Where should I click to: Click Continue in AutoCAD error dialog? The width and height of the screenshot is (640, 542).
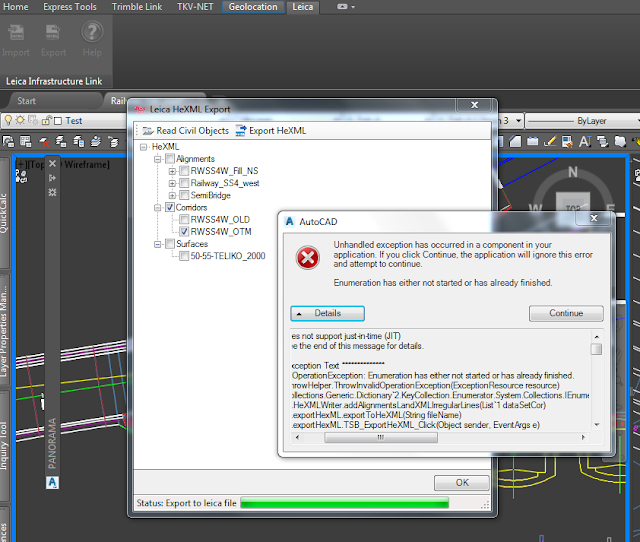(566, 313)
